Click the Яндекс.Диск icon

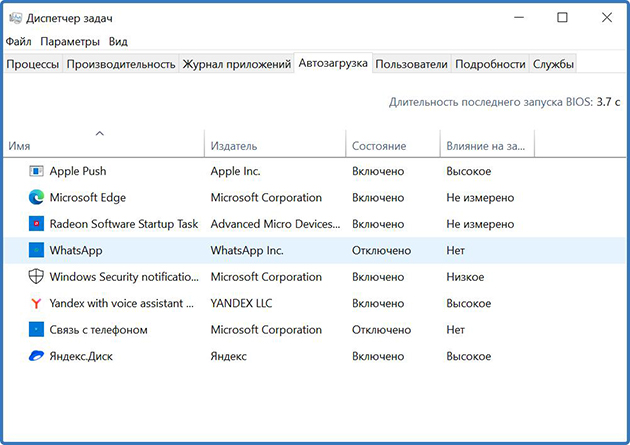[x=37, y=356]
